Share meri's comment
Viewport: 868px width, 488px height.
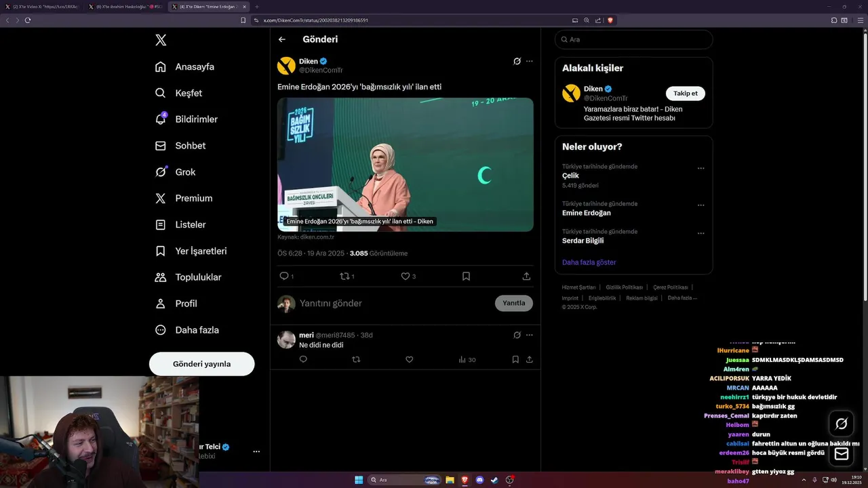[530, 360]
